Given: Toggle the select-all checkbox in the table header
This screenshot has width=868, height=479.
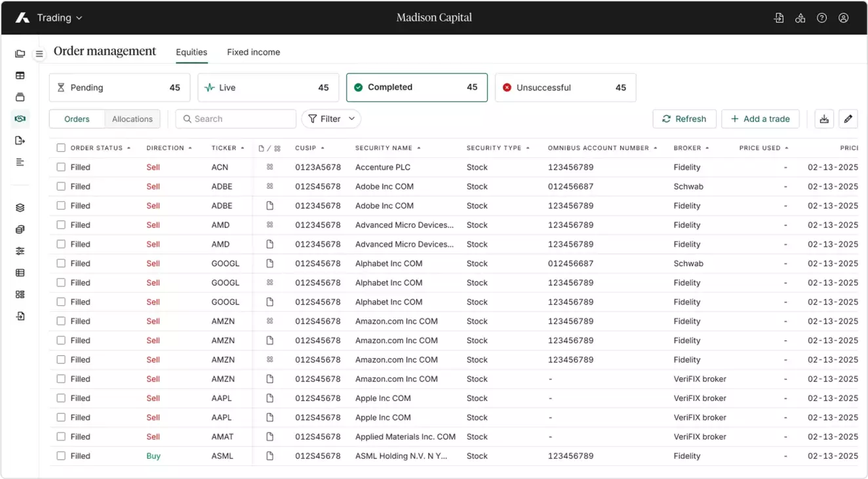Looking at the screenshot, I should pyautogui.click(x=61, y=148).
